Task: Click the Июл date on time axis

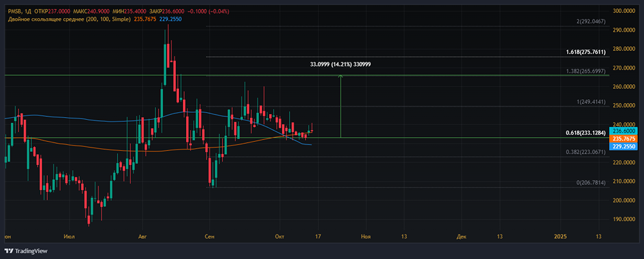Action: click(x=69, y=237)
